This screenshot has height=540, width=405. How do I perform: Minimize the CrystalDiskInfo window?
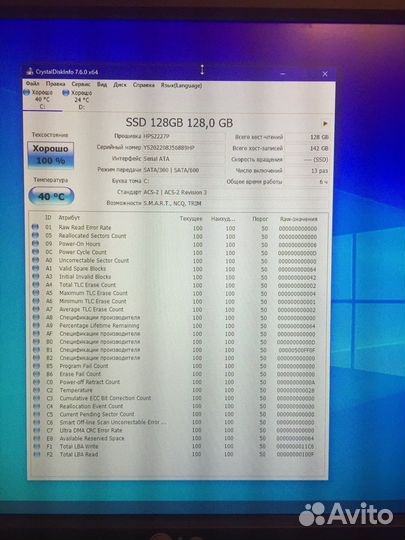pos(282,74)
